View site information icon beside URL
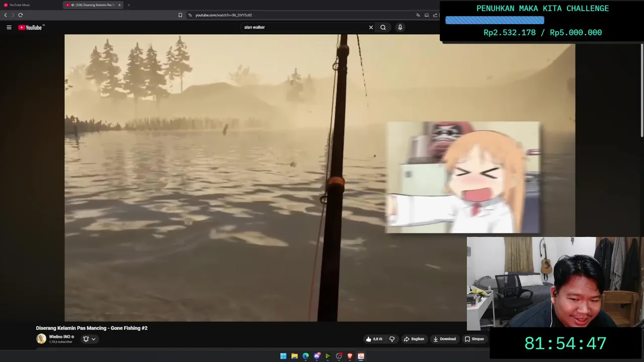The image size is (644, 362). (190, 15)
